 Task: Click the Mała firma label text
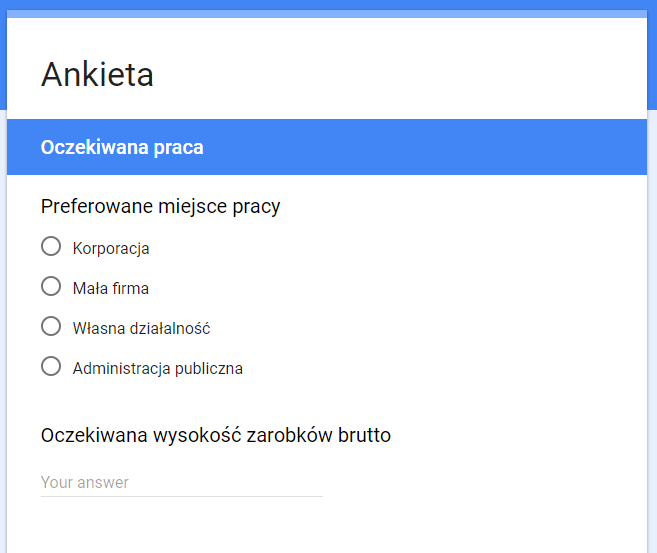click(x=111, y=288)
